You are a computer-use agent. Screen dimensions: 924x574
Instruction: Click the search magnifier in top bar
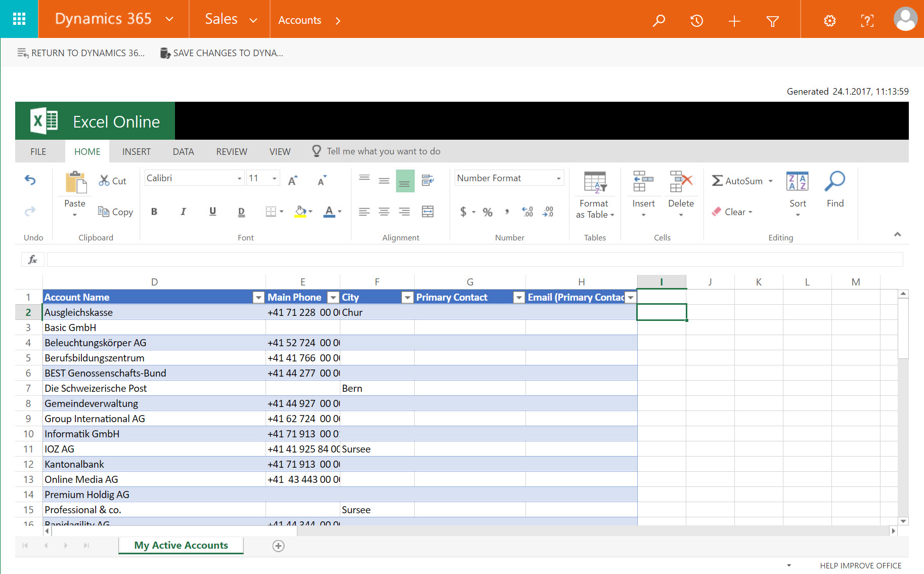coord(658,21)
